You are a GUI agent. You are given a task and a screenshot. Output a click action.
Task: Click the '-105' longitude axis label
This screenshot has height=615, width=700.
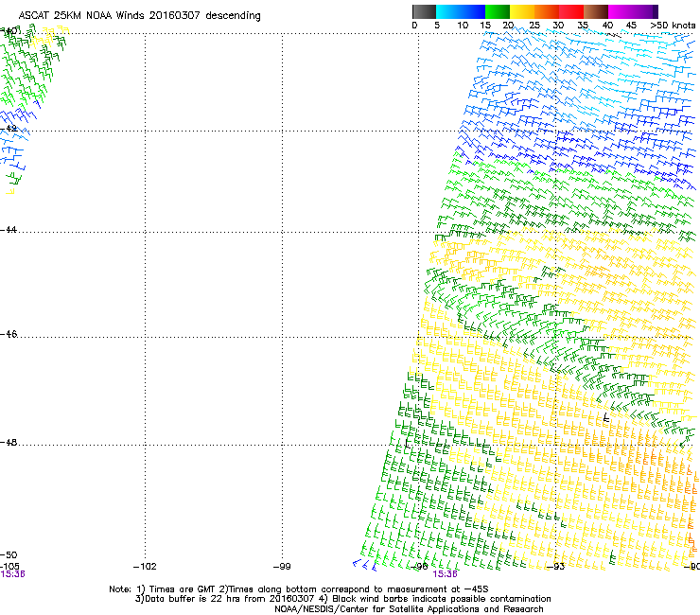point(9,567)
